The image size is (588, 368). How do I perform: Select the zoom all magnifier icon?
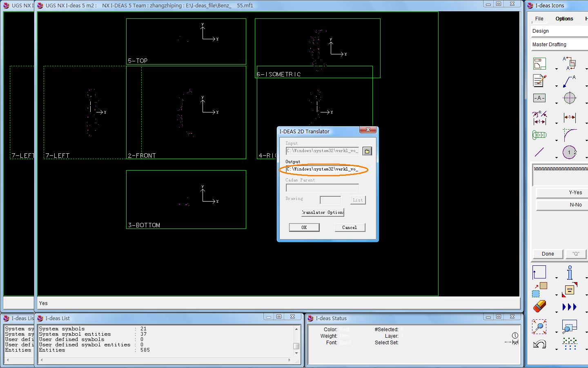click(539, 326)
